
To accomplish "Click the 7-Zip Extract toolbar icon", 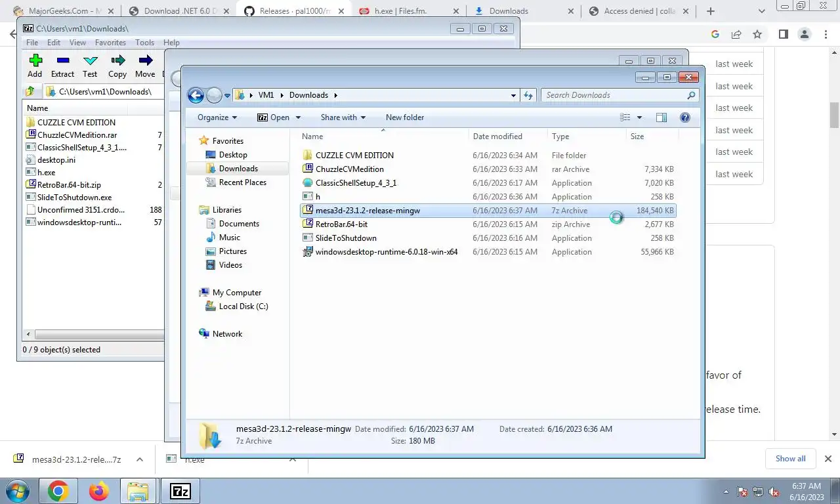I will [x=62, y=60].
